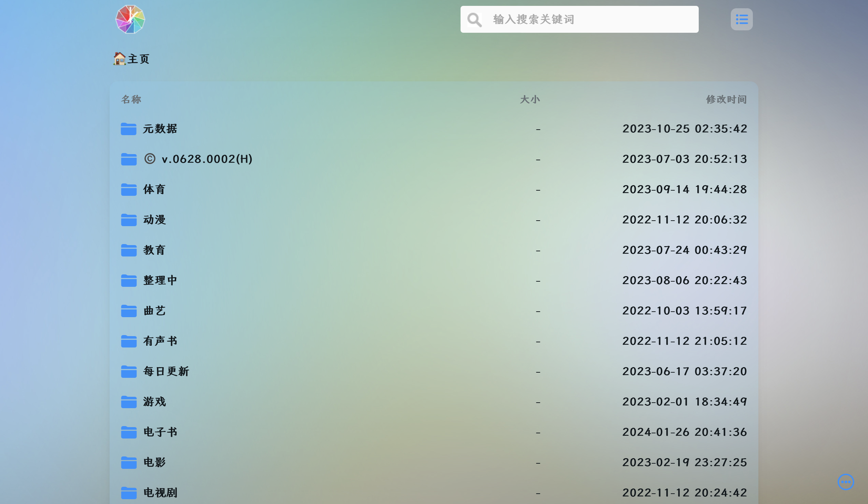Click the date 2022-10-03 13:59:17
868x504 pixels.
coord(685,311)
